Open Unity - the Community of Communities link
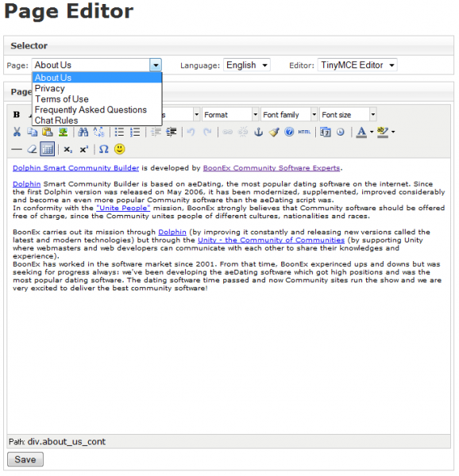This screenshot has width=459, height=476. tap(271, 240)
